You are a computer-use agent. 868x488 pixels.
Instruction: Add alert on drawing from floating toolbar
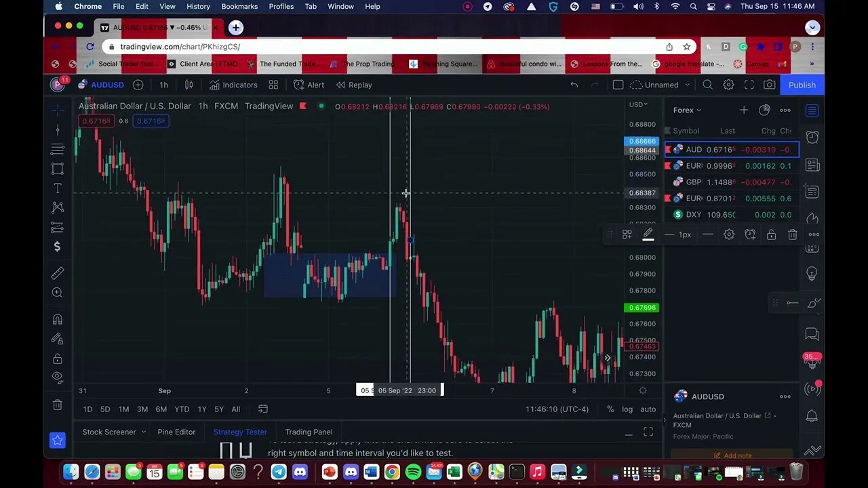point(750,235)
